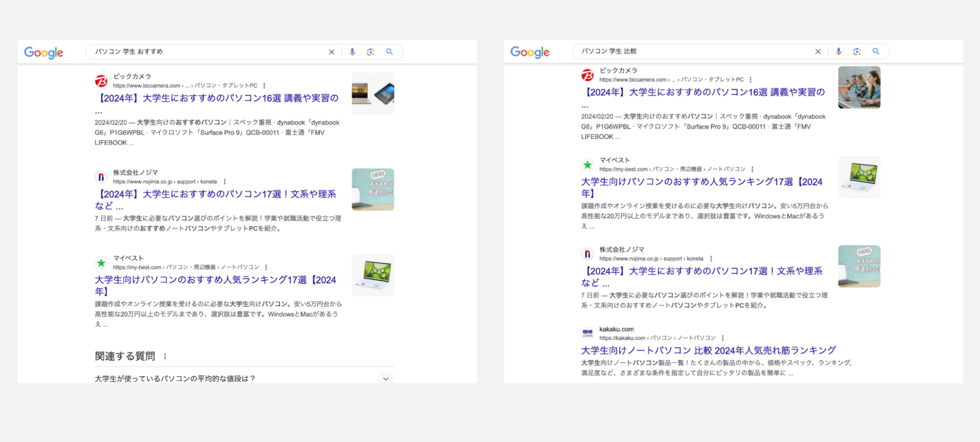Open マイベスト 人気ランキング17選 link, right window
Image resolution: width=980 pixels, height=442 pixels.
[x=702, y=187]
